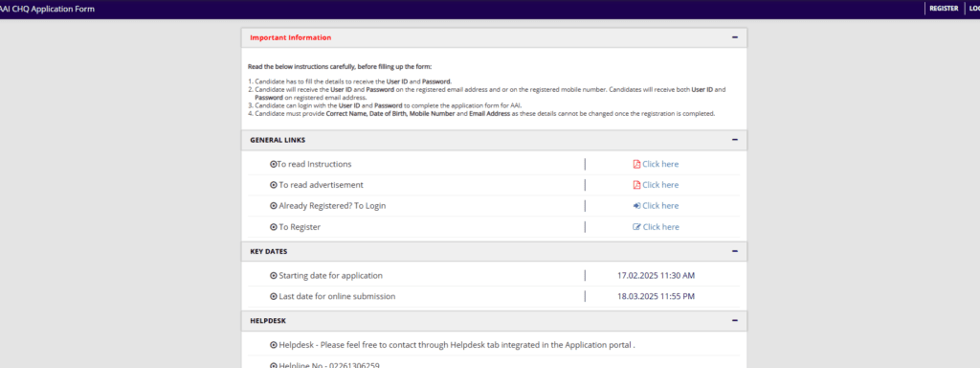Click the sign-in arrow icon for login
This screenshot has width=980, height=368.
coord(636,205)
